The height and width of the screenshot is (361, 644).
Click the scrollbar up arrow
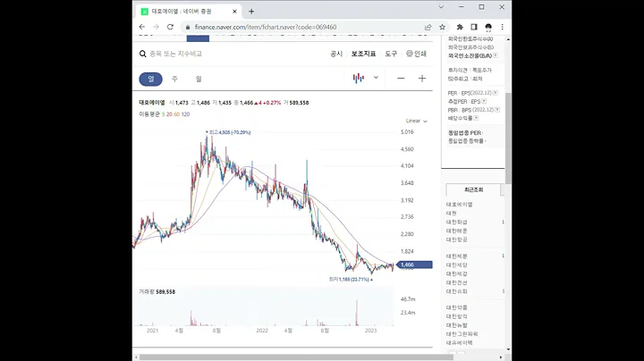click(x=508, y=39)
